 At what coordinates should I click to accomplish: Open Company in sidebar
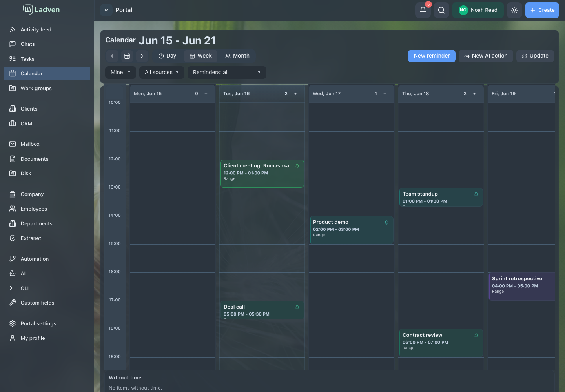(x=47, y=194)
